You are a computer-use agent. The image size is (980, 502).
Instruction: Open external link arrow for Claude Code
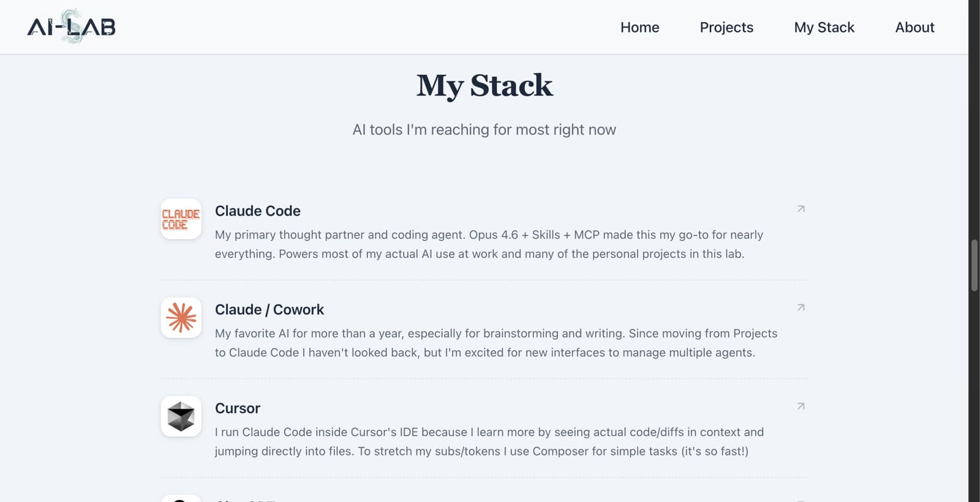[x=801, y=209]
